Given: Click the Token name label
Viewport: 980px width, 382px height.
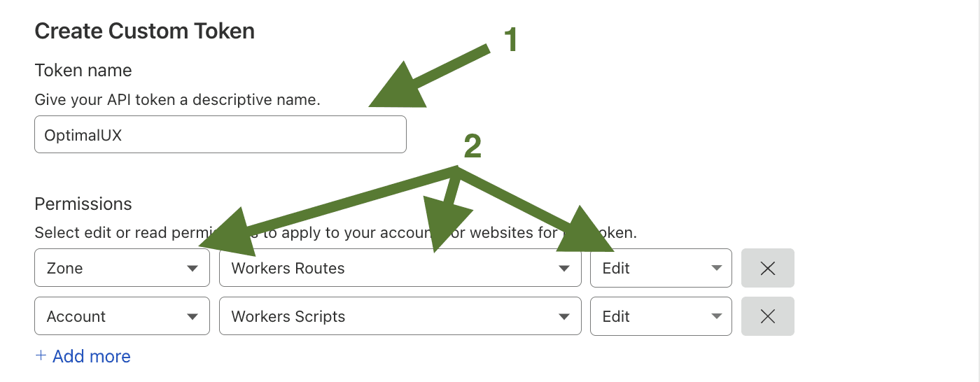Looking at the screenshot, I should coord(83,71).
